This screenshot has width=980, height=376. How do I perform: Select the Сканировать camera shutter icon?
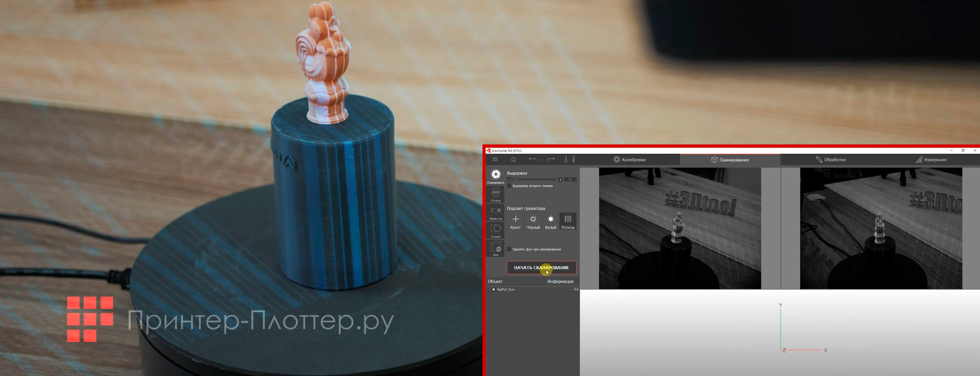click(x=496, y=175)
